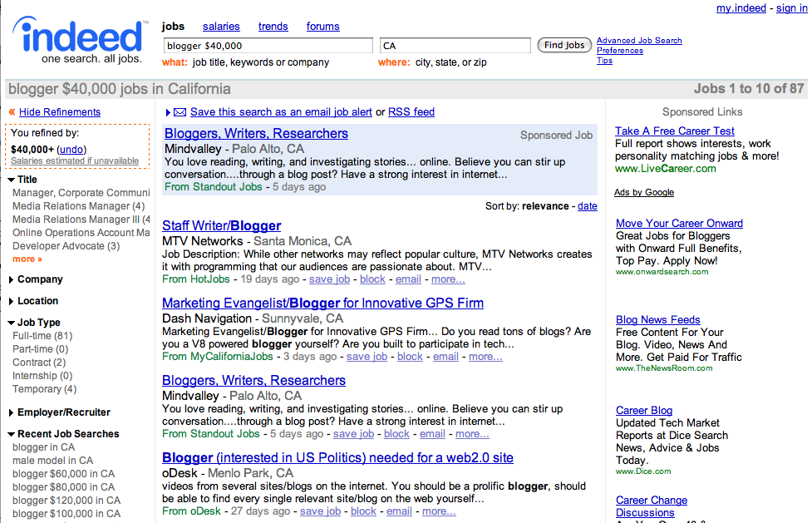
Task: Click the envelope email alert icon
Action: [179, 112]
